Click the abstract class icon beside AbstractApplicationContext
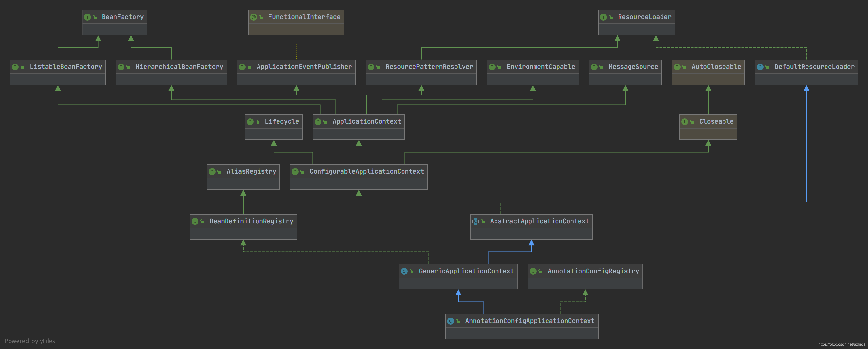This screenshot has width=868, height=349. pos(475,221)
